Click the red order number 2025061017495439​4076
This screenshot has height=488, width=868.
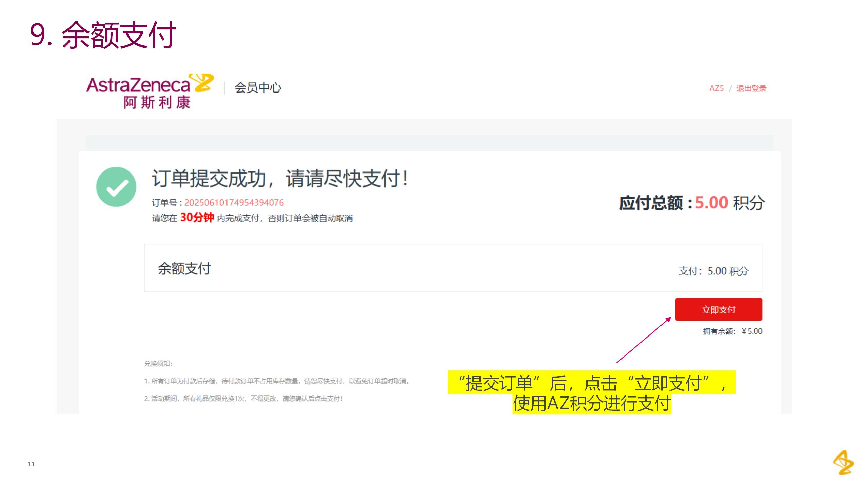234,203
